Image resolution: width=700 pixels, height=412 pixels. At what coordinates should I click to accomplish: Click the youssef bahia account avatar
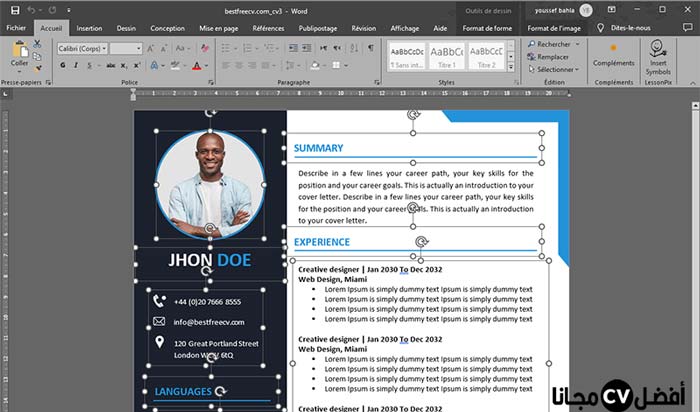pyautogui.click(x=586, y=10)
